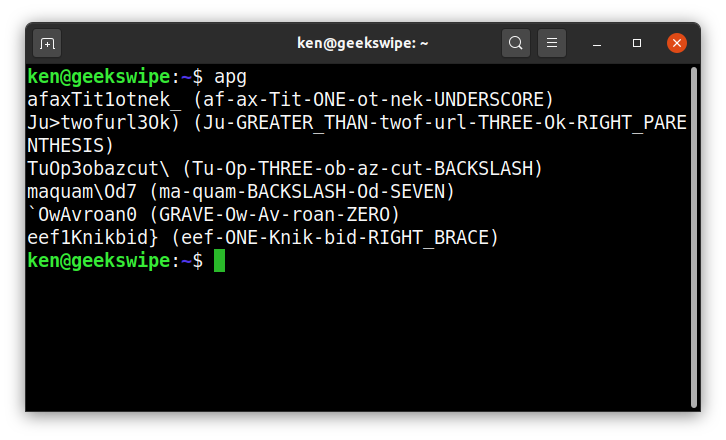Click the wrapped NTHESIS) text line

[70, 145]
